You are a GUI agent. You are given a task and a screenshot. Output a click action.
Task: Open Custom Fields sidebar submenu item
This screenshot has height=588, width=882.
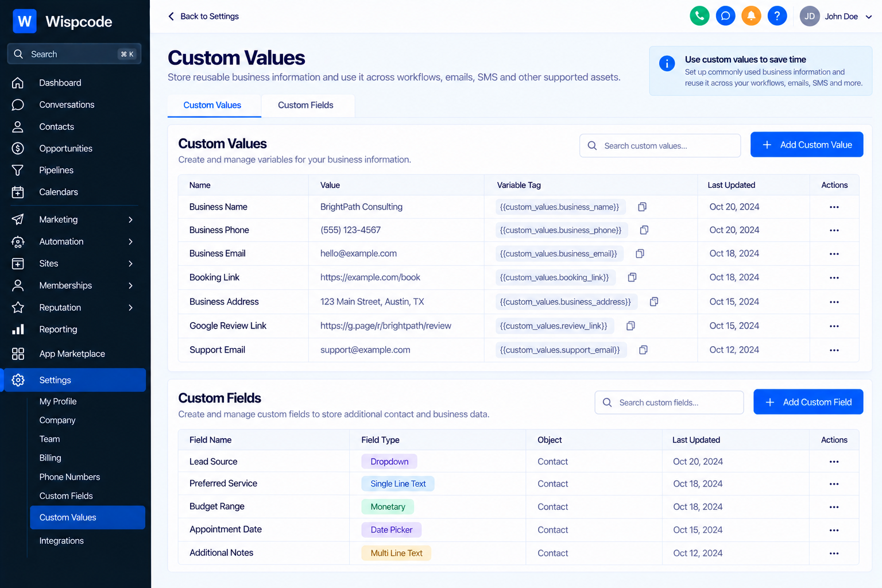(x=66, y=496)
